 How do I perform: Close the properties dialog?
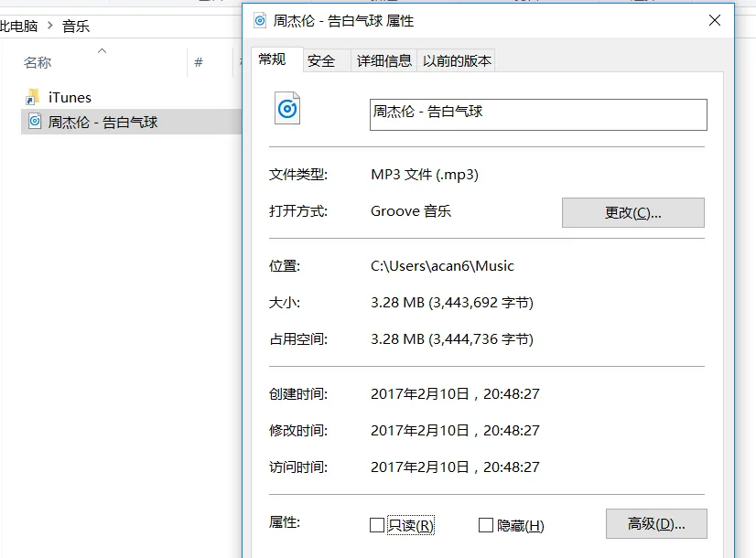[x=715, y=20]
